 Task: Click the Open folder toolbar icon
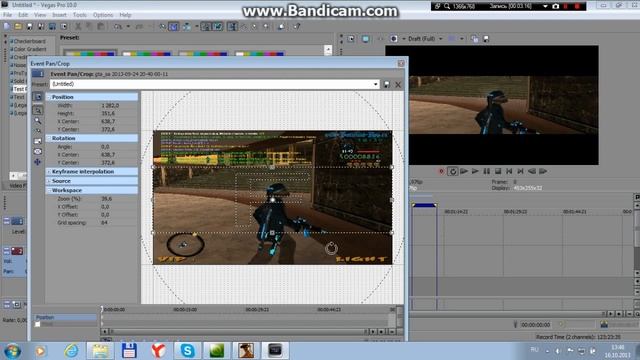(x=18, y=27)
